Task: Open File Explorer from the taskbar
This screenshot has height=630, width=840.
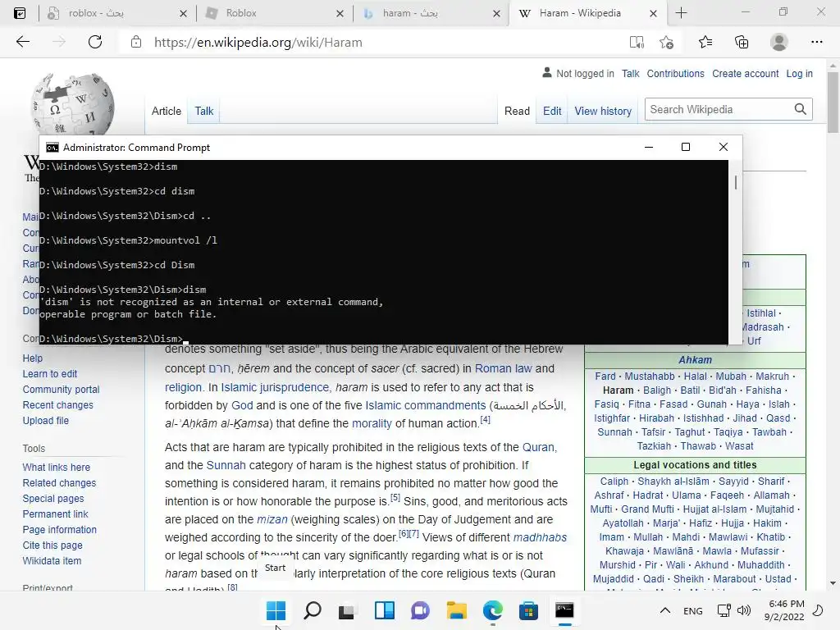Action: [456, 610]
